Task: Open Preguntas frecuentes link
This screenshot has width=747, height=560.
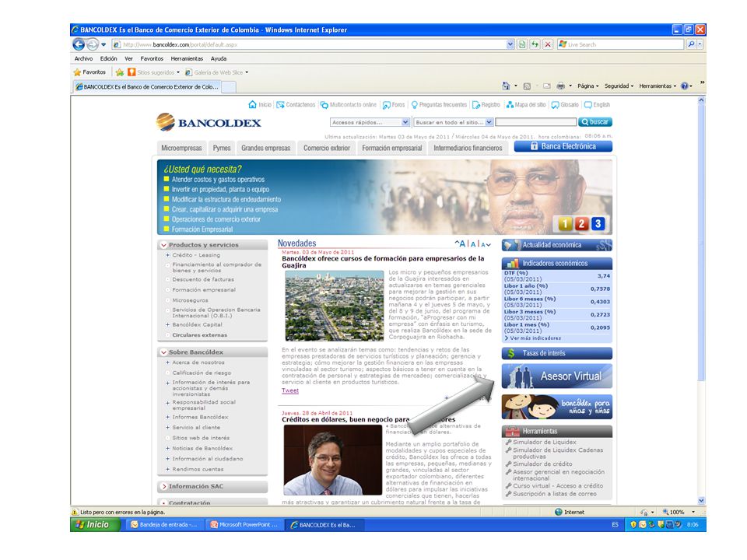Action: 439,105
